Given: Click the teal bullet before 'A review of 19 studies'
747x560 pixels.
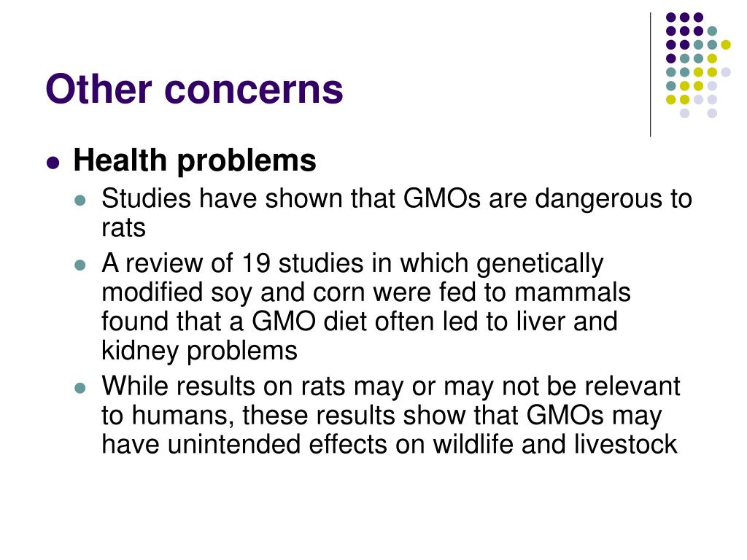Looking at the screenshot, I should click(80, 265).
